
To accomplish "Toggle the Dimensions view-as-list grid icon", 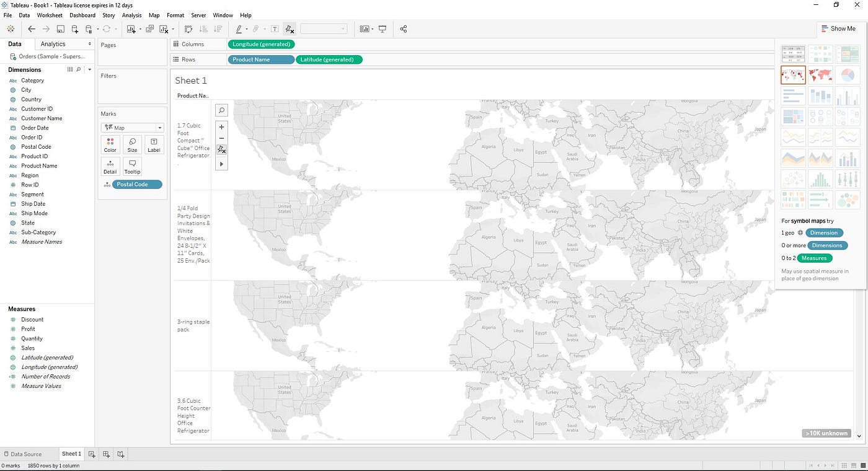I will point(69,69).
